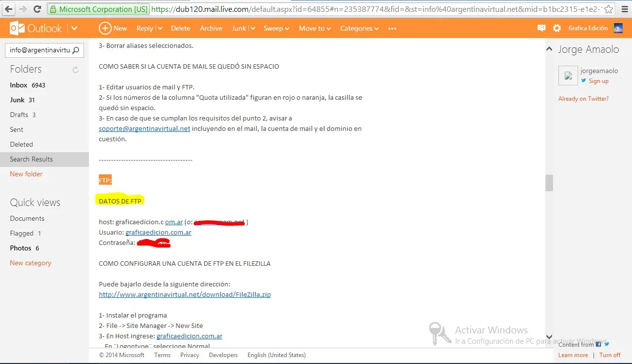
Task: Create a New folder
Action: (26, 174)
